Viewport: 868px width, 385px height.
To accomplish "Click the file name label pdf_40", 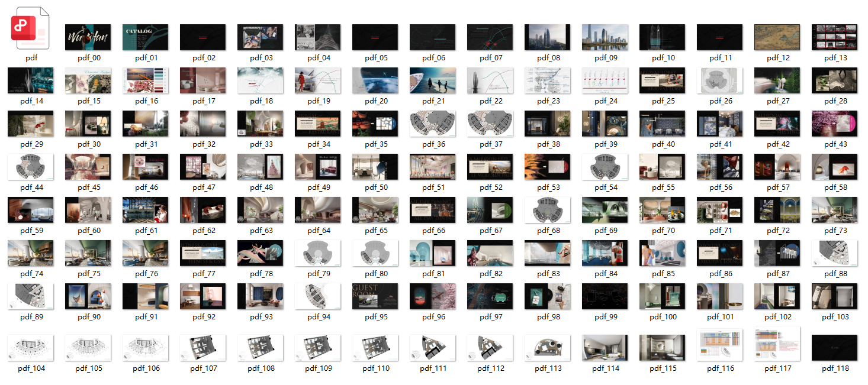I will (663, 144).
